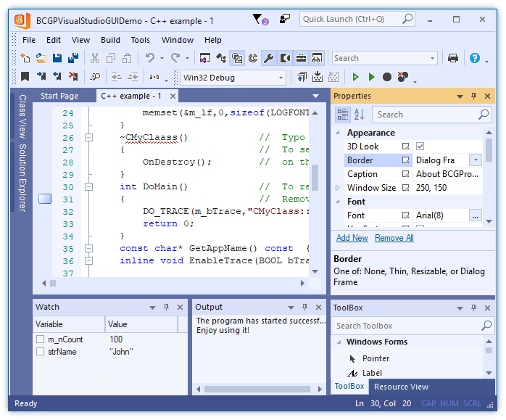Click the blue Help question mark icon
This screenshot has width=506, height=420.
(x=474, y=58)
